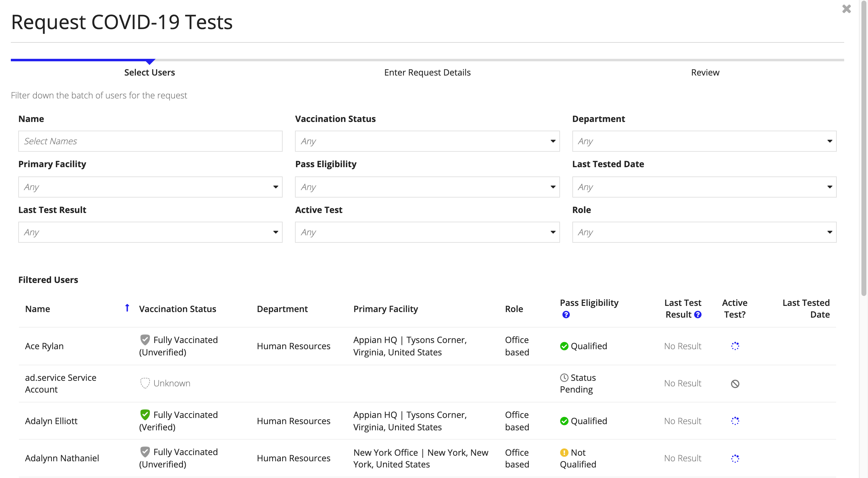The image size is (868, 478).
Task: Click the Select Names input field
Action: click(x=150, y=141)
